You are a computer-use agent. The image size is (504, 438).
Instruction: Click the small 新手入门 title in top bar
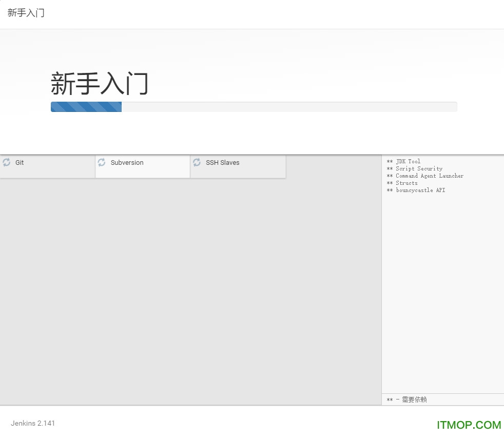[x=26, y=13]
